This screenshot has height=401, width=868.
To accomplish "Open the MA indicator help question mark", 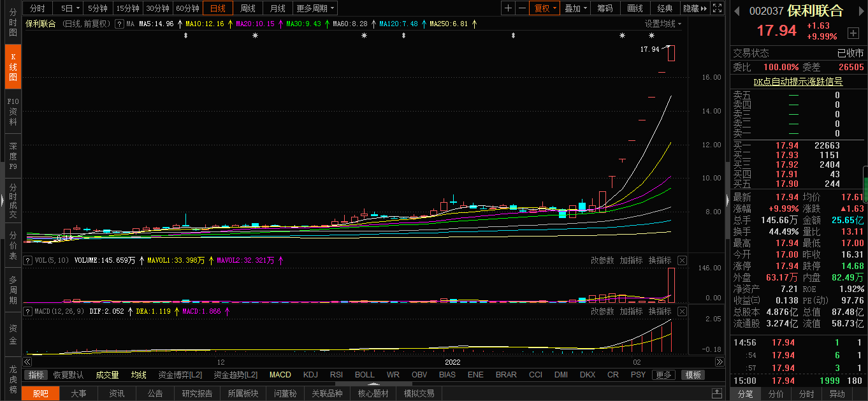I will [x=119, y=24].
